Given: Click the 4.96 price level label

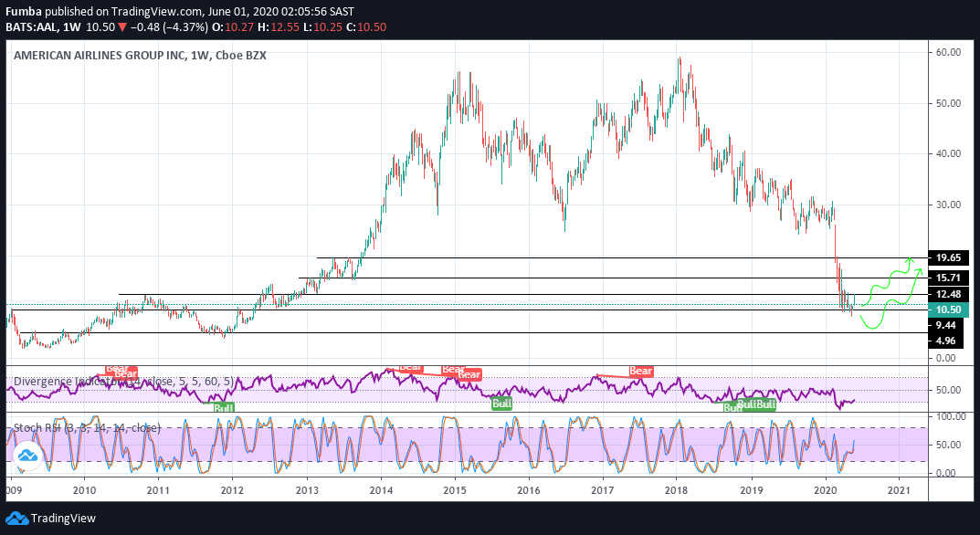Looking at the screenshot, I should tap(945, 341).
